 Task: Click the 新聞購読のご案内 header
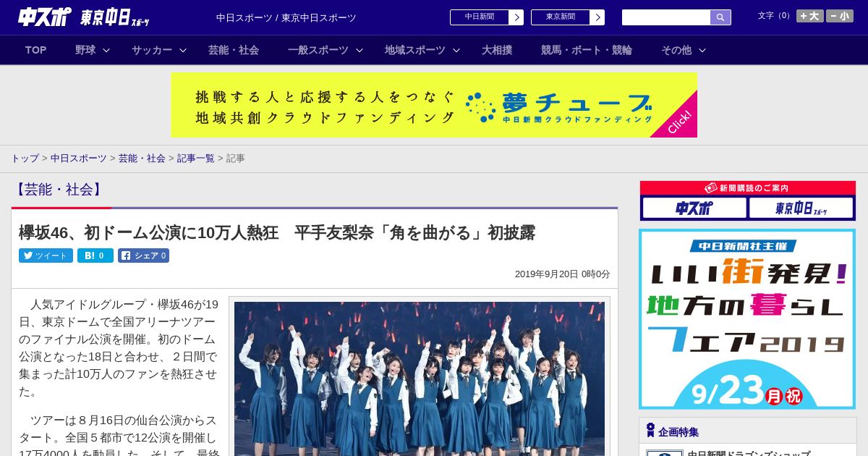(747, 188)
